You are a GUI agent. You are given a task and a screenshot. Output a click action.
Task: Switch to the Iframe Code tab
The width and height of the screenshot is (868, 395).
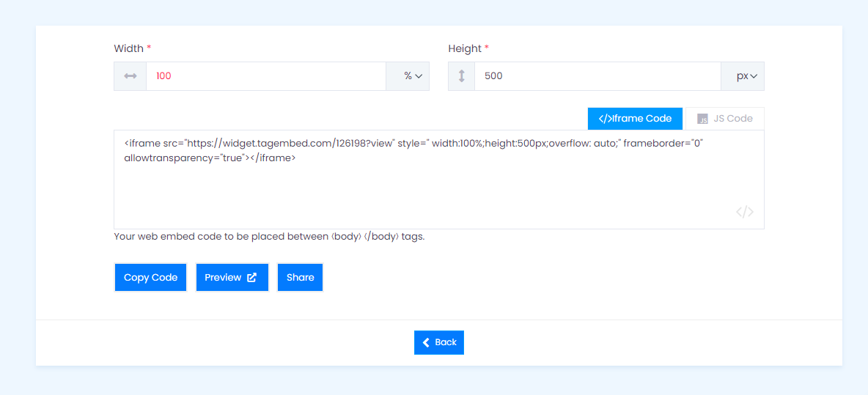635,119
